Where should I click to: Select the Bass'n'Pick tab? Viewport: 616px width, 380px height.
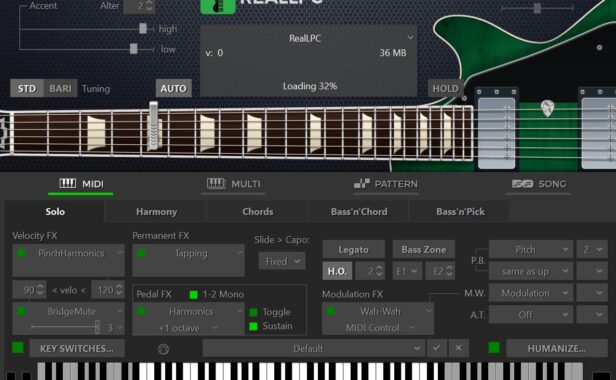(x=460, y=211)
